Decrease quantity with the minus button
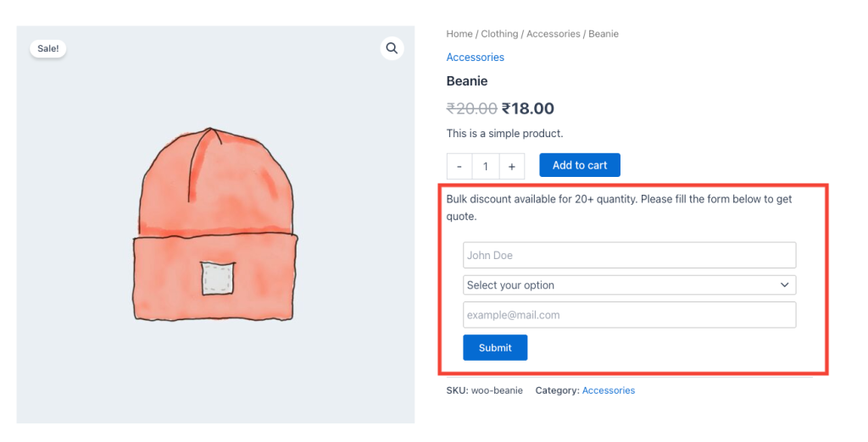Viewport: 868px width, 442px height. [x=459, y=166]
